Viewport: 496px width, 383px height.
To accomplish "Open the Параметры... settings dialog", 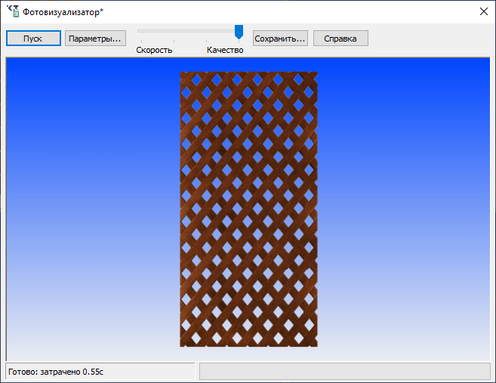I will (95, 38).
